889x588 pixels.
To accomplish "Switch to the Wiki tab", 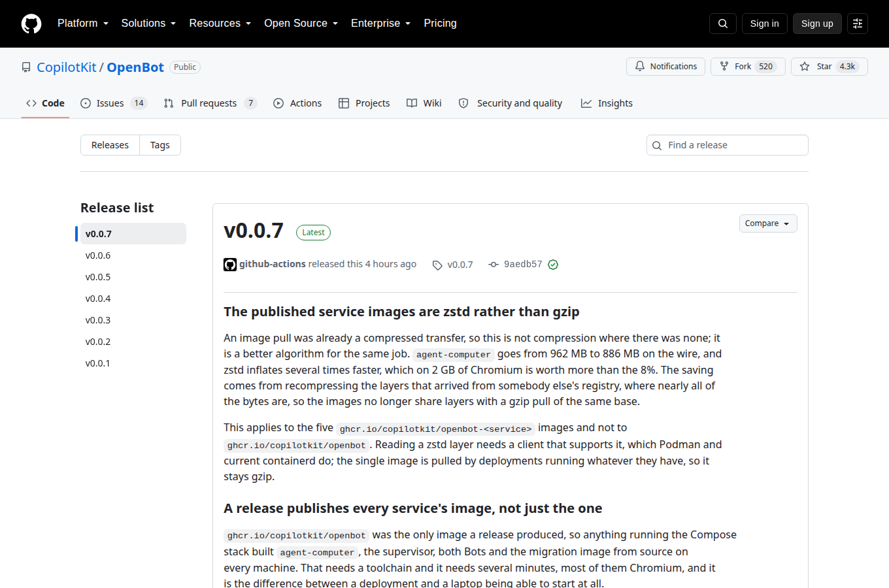I will coord(424,103).
